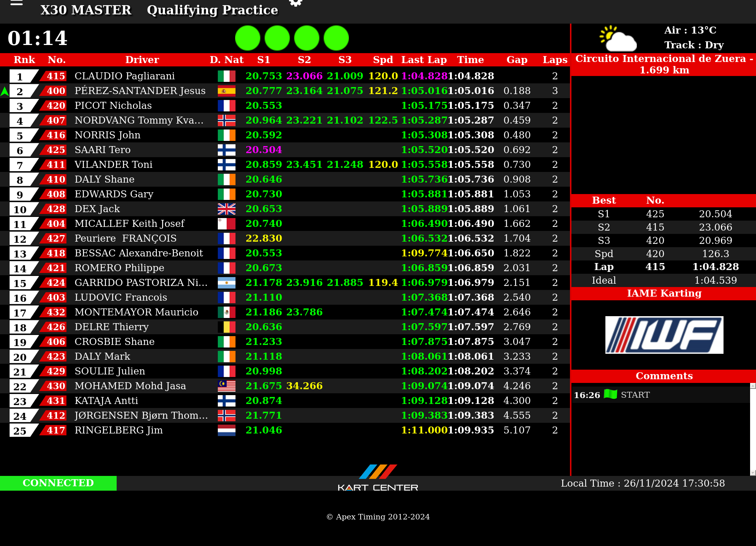Click Italian flag next to CLAUDIO Pagliarani
This screenshot has height=546, width=756.
[x=226, y=76]
